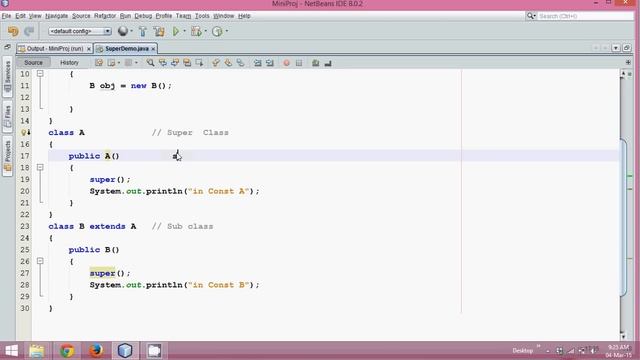Toggle Bookmark icon in editor toolbar
The width and height of the screenshot is (640, 360).
coord(240,63)
